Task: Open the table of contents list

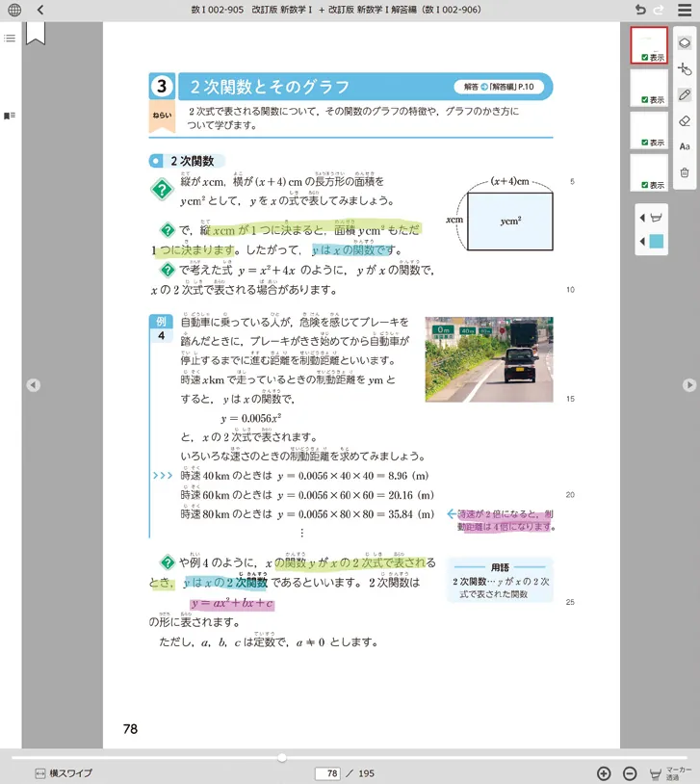Action: (x=10, y=38)
